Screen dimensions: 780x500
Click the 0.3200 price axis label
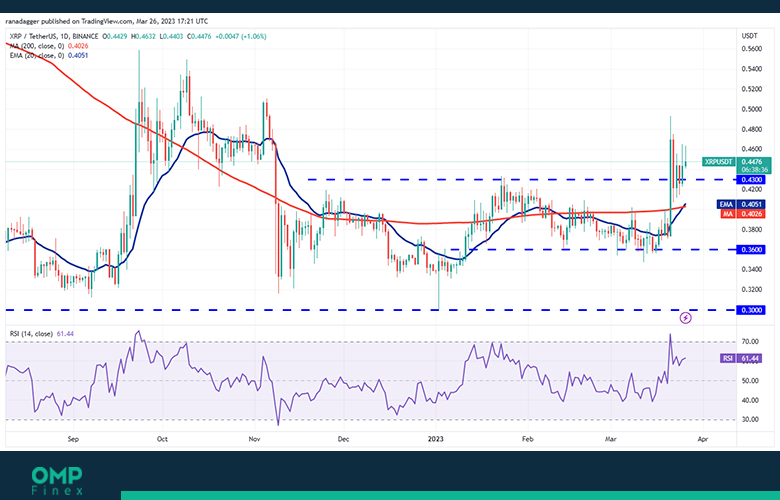[x=751, y=290]
